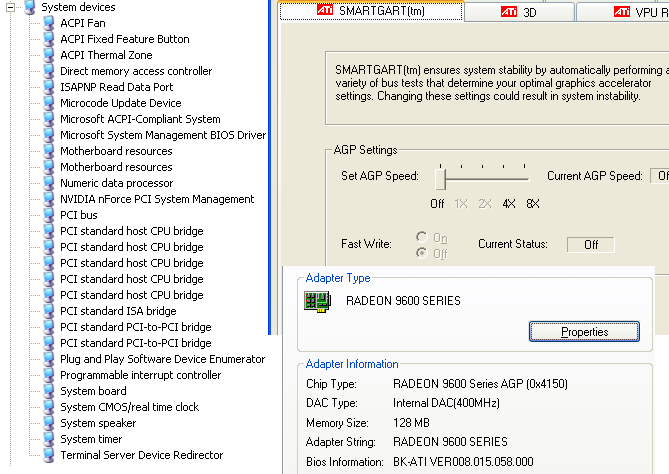Viewport: 669px width, 474px height.
Task: Click the ACPI Fan device icon
Action: pyautogui.click(x=48, y=23)
